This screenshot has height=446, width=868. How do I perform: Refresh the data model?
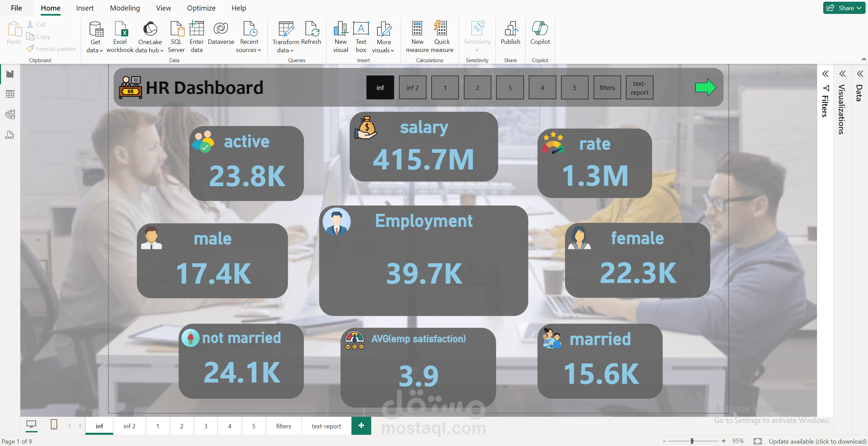[311, 33]
